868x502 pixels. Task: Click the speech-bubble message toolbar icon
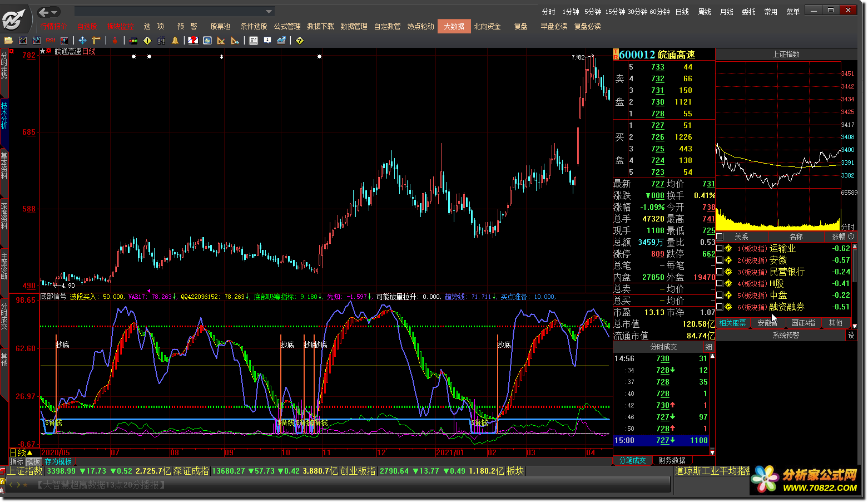click(267, 40)
